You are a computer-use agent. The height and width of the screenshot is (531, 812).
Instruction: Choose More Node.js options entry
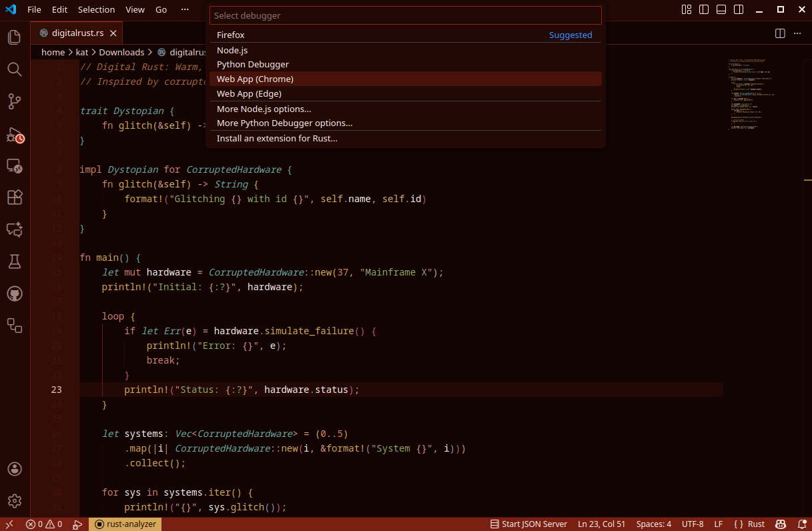264,109
